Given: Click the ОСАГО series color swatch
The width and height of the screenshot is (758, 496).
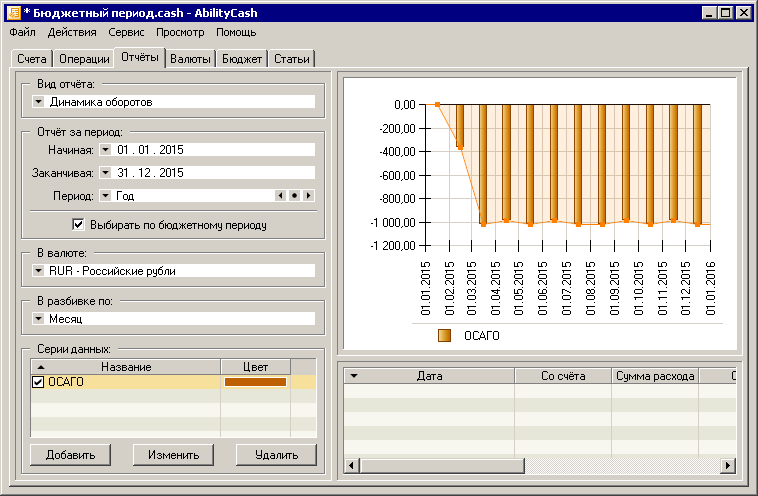Looking at the screenshot, I should point(255,382).
